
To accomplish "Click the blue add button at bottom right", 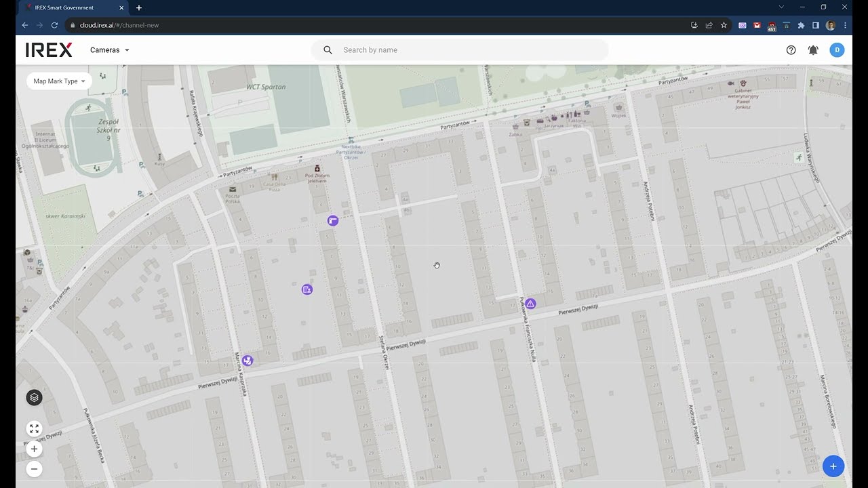I will (x=833, y=466).
